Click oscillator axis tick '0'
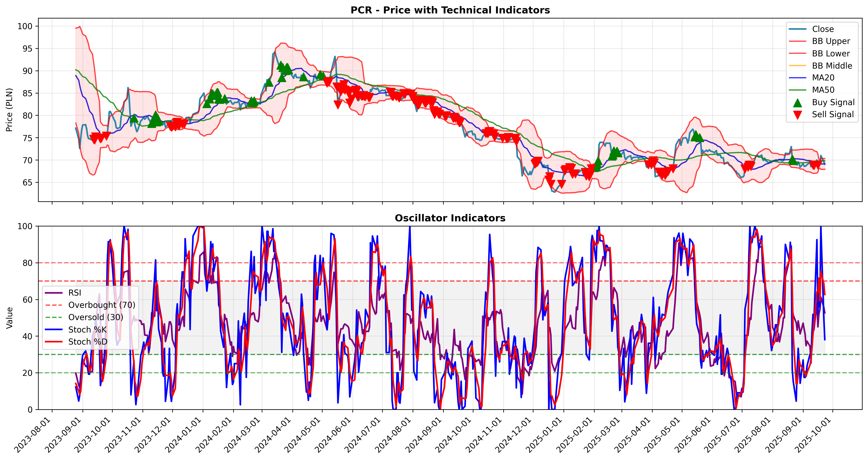868x460 pixels. (30, 409)
